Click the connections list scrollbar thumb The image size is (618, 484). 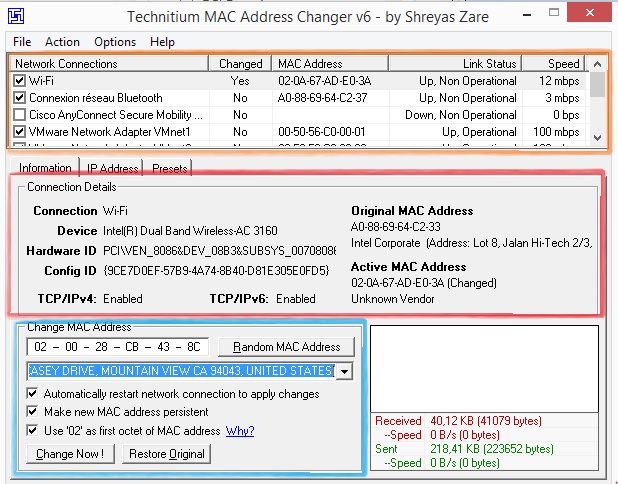[x=598, y=85]
